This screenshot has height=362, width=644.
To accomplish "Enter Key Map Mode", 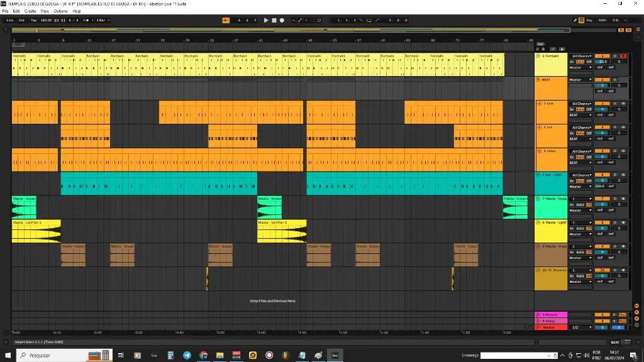I will (x=589, y=20).
